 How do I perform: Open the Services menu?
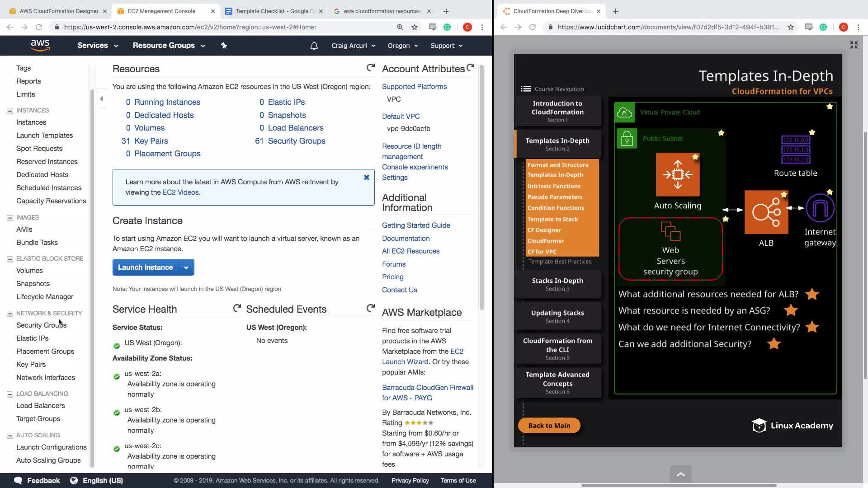coord(97,46)
